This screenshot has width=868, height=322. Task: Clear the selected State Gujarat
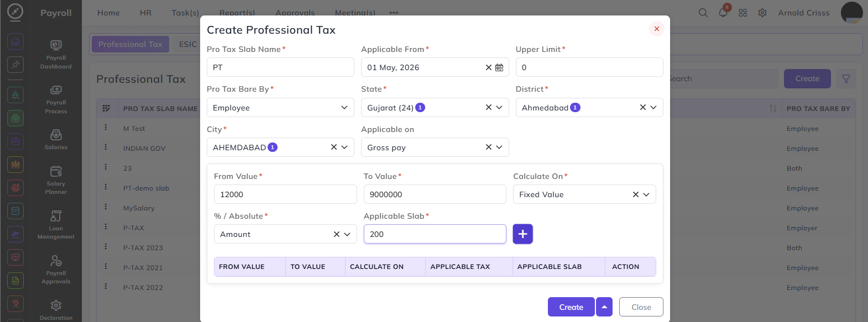click(x=488, y=108)
